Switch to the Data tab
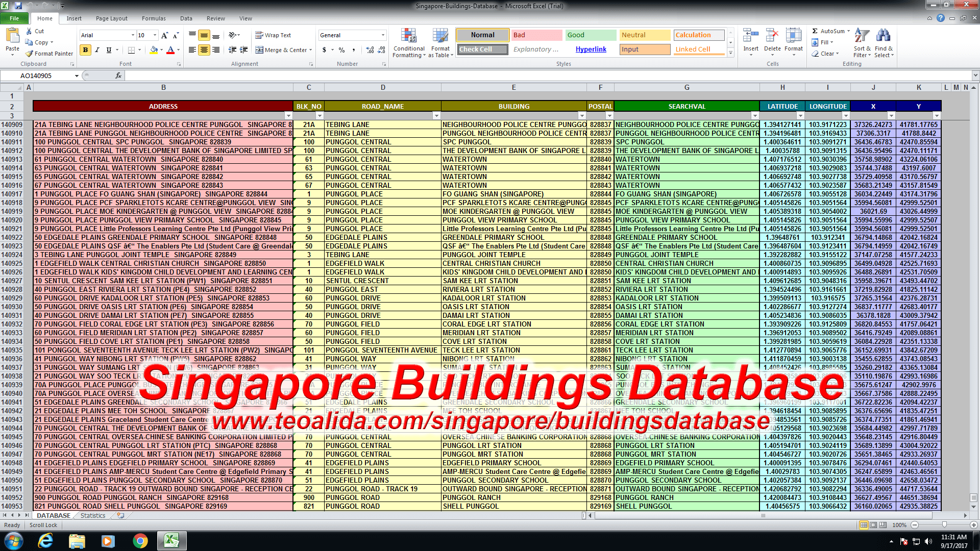This screenshot has height=551, width=980. click(x=186, y=18)
